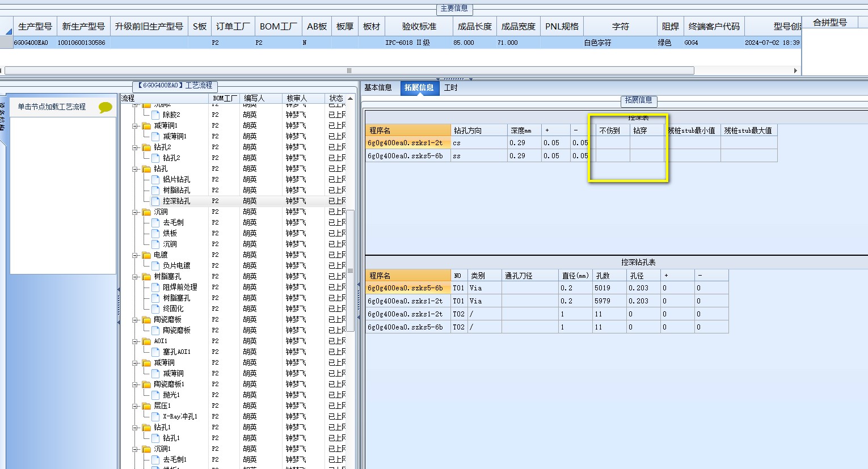Click right arrow of main info scrollbar
Screen dimensions: 868x469
point(796,71)
